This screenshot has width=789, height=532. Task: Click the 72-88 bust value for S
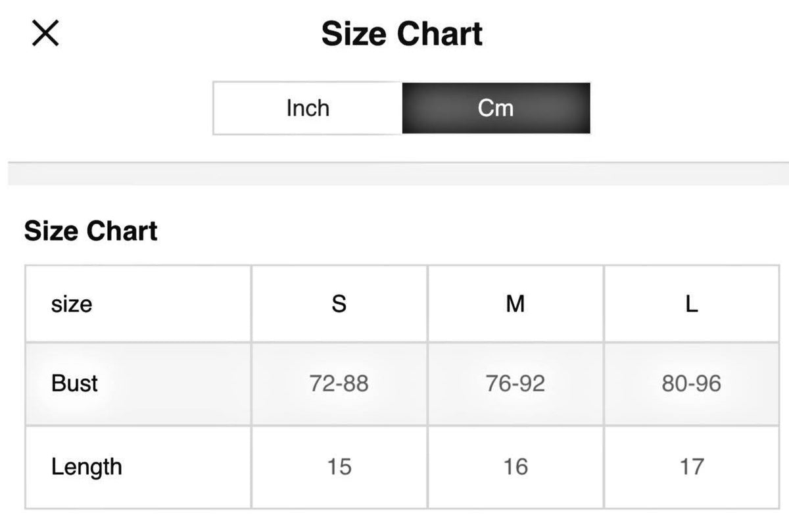click(339, 383)
